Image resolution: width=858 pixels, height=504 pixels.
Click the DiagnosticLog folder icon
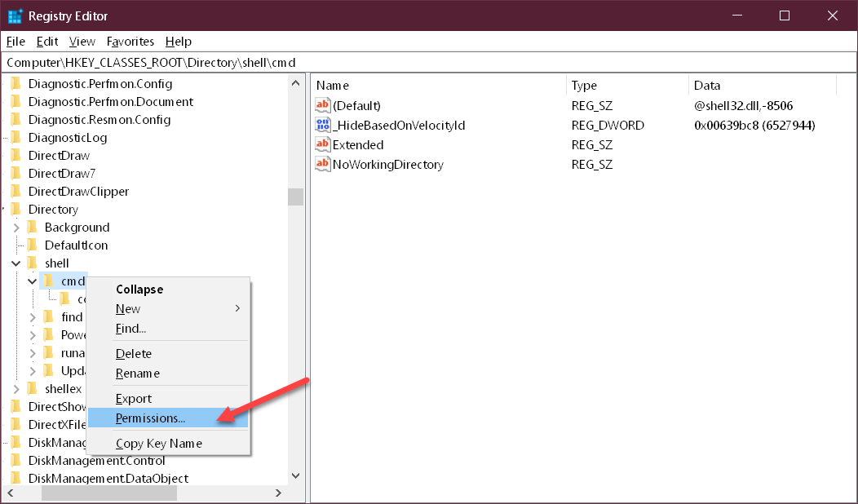pyautogui.click(x=15, y=137)
